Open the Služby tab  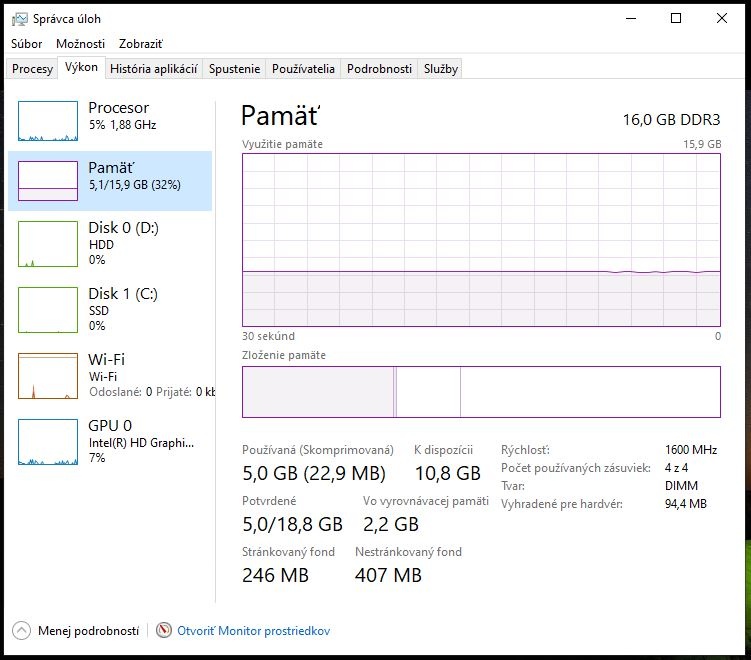(x=440, y=69)
